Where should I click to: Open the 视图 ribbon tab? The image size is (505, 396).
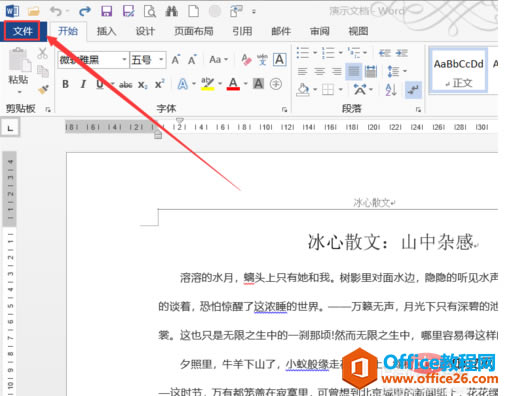[358, 31]
